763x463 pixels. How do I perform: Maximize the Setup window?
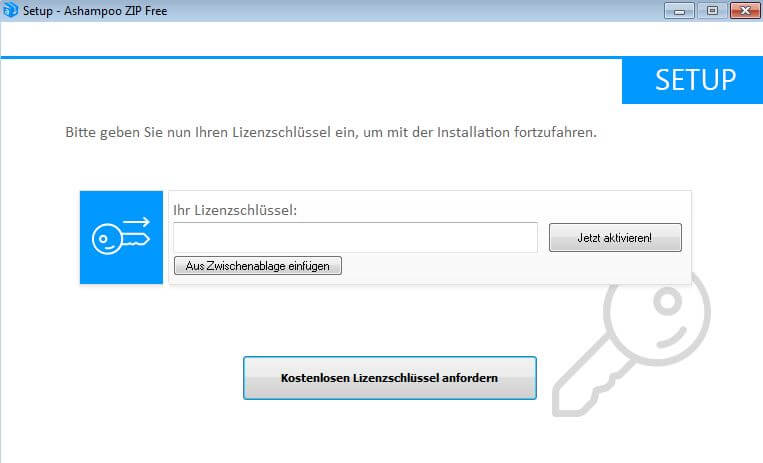[712, 11]
